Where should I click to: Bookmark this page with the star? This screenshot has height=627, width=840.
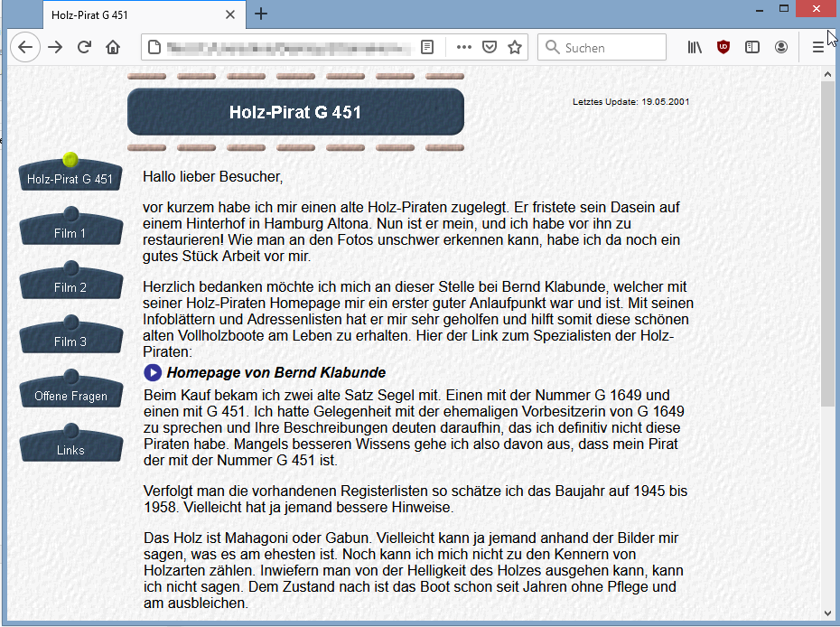coord(515,47)
